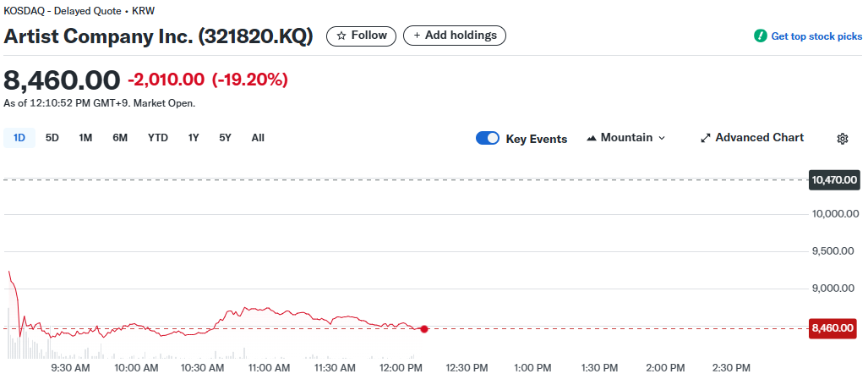Click the 8,460.00 current price label
This screenshot has width=868, height=385.
[833, 328]
